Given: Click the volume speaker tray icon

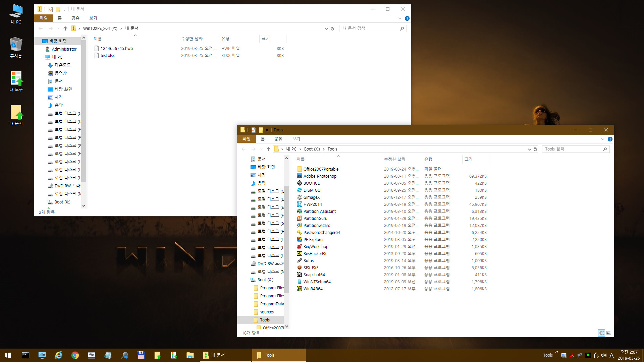Looking at the screenshot, I should pyautogui.click(x=604, y=355).
